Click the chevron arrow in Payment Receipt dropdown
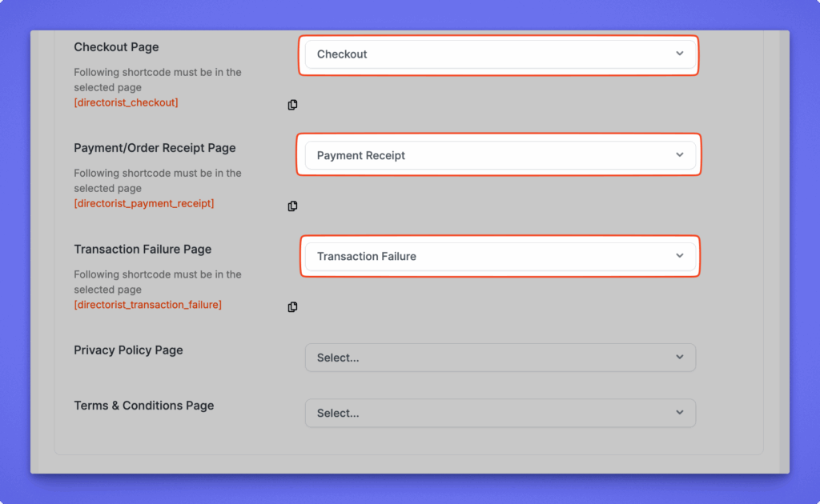This screenshot has height=504, width=820. (679, 155)
